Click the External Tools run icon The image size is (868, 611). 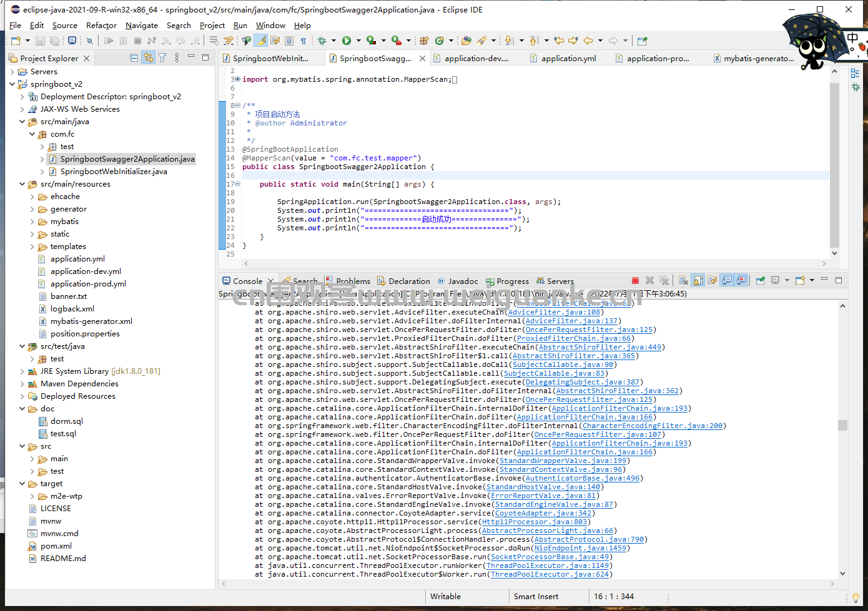(x=397, y=41)
